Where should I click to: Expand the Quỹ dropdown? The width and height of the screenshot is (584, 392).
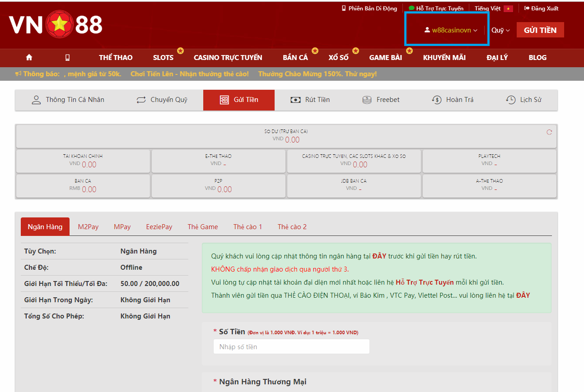coord(500,30)
